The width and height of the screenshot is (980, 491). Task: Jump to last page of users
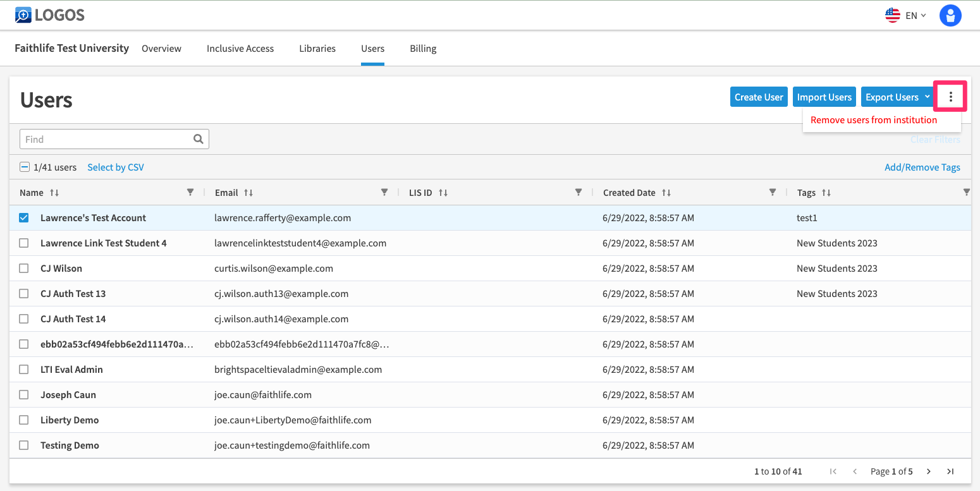[x=950, y=471]
